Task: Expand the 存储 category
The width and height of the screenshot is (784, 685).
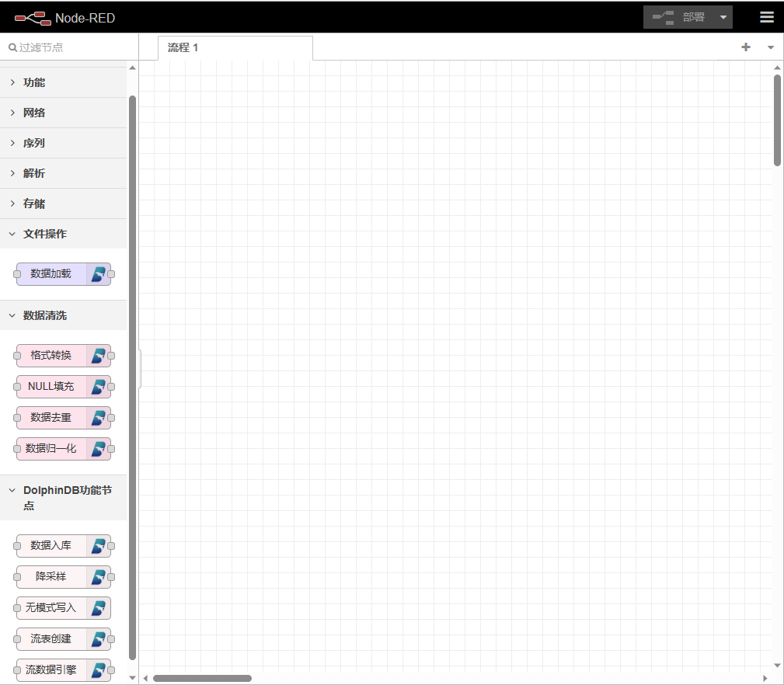Action: pos(33,203)
